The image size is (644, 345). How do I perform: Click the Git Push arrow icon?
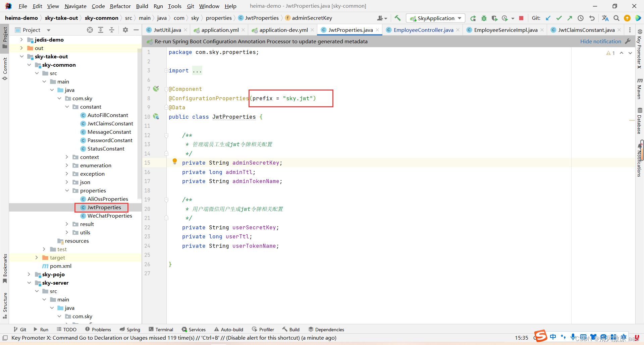point(570,18)
